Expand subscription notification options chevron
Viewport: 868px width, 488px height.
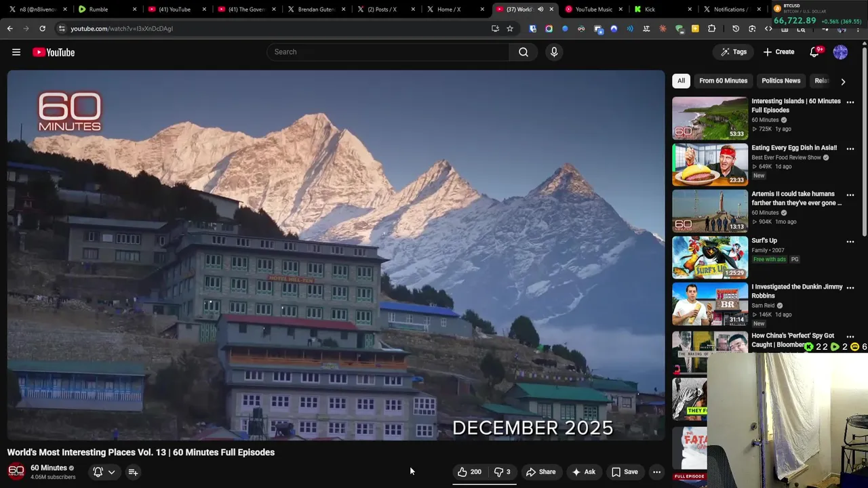point(111,472)
